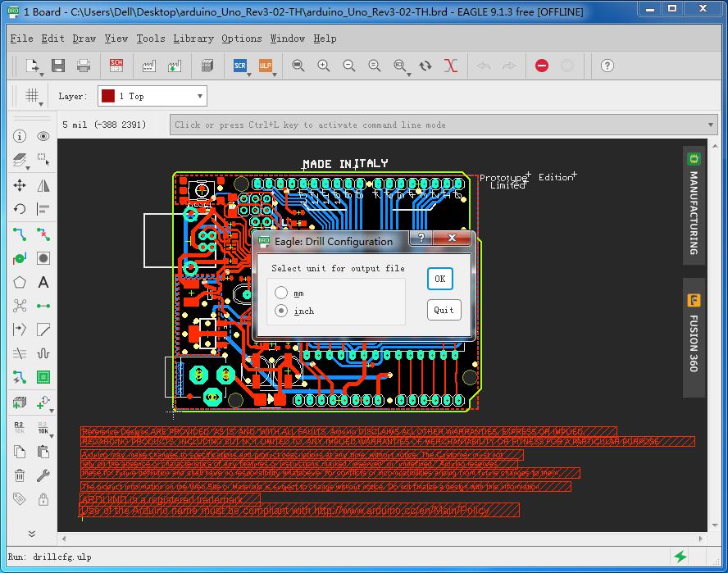This screenshot has width=728, height=573.
Task: Select the Text tool
Action: point(43,282)
